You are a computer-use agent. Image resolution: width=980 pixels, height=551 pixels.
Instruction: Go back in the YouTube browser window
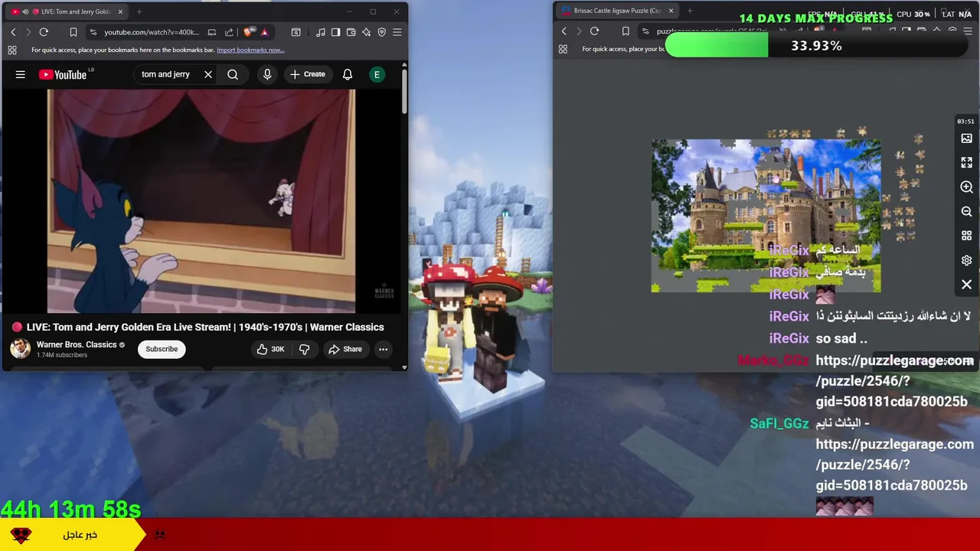click(x=13, y=32)
